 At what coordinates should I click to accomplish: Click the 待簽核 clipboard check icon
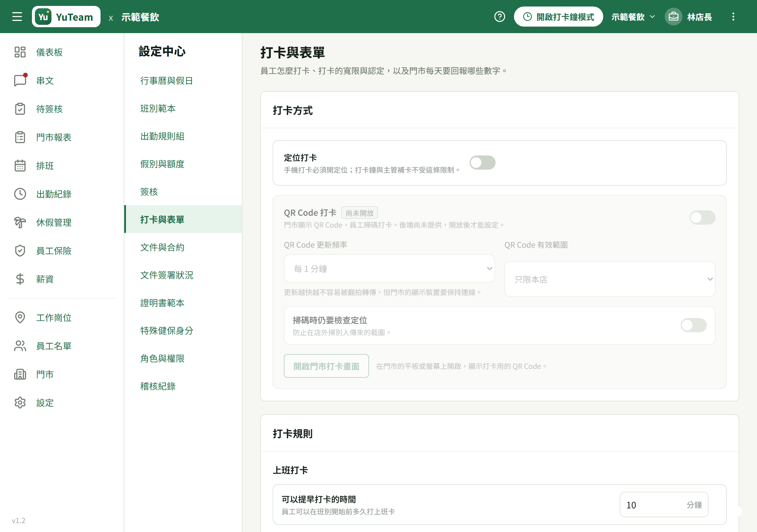(x=20, y=109)
